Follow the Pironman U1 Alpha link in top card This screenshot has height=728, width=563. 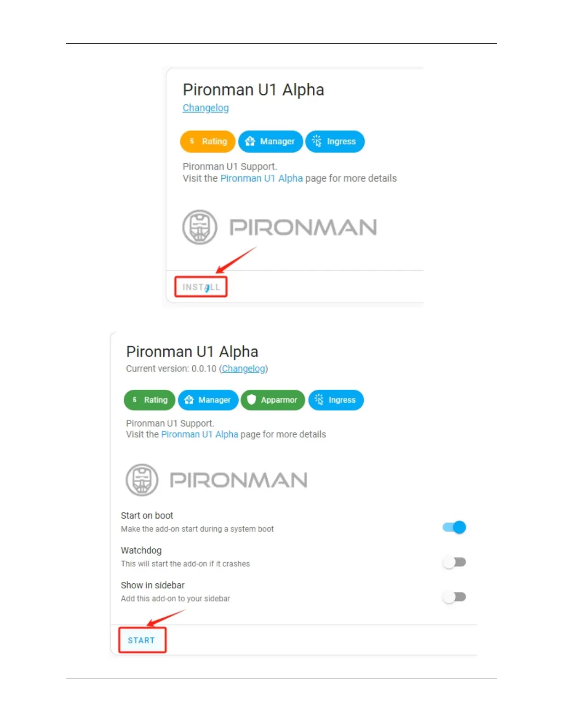[261, 178]
